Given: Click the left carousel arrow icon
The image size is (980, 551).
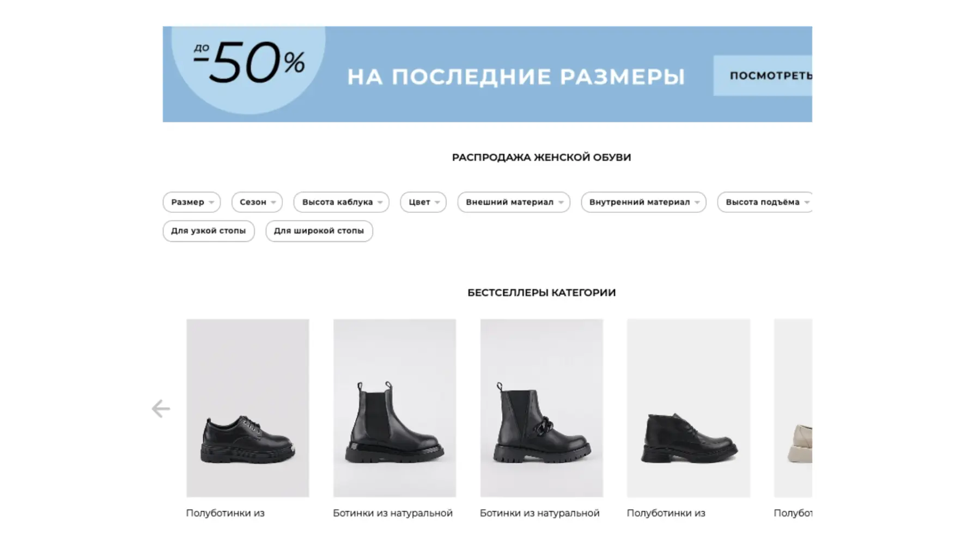Looking at the screenshot, I should pos(161,408).
